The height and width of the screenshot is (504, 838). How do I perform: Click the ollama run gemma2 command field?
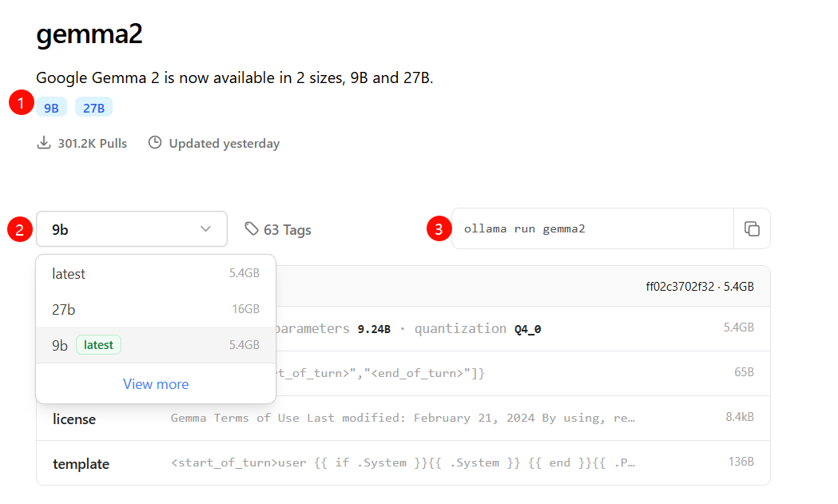tap(592, 228)
